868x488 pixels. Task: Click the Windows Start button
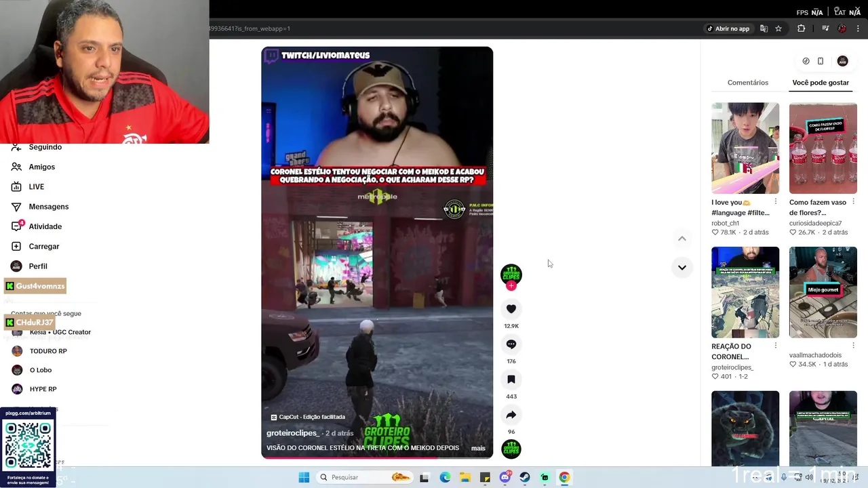tap(304, 477)
